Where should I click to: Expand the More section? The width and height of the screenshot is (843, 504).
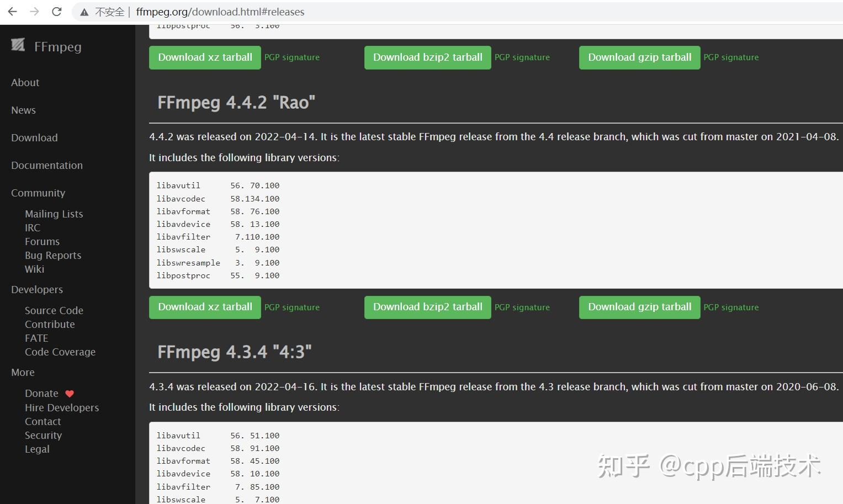tap(22, 372)
